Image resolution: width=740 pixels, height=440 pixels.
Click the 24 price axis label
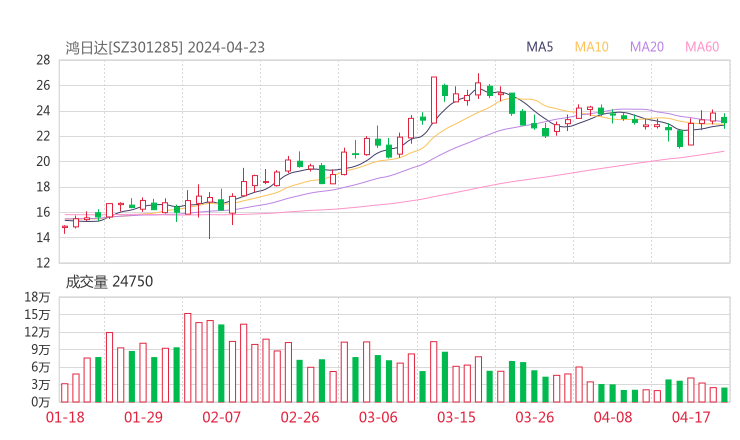point(43,111)
